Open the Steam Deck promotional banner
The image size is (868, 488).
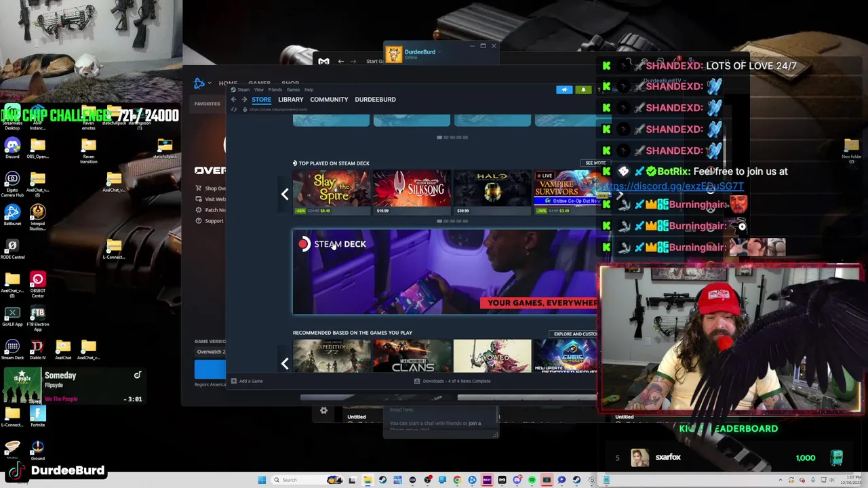point(445,272)
